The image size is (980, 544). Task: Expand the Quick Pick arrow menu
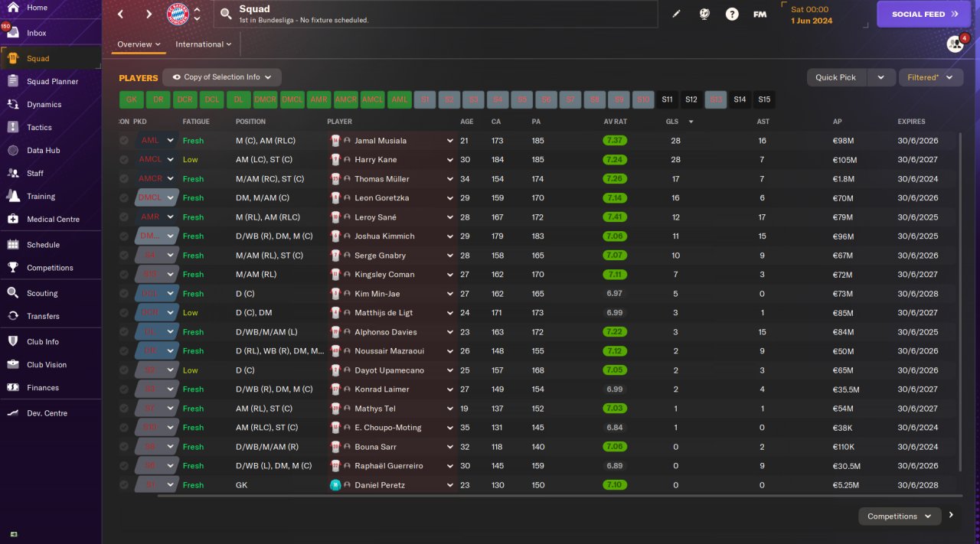pyautogui.click(x=881, y=77)
